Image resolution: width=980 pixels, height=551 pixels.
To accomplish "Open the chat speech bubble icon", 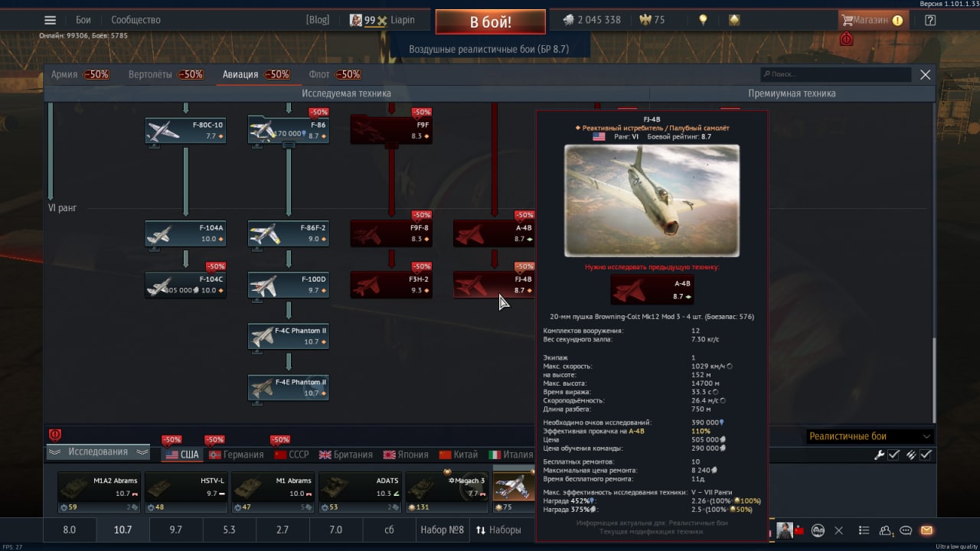I will pos(906,530).
